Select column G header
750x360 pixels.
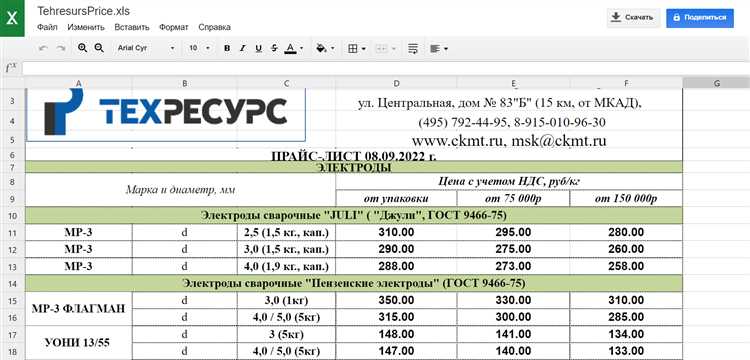[x=717, y=83]
